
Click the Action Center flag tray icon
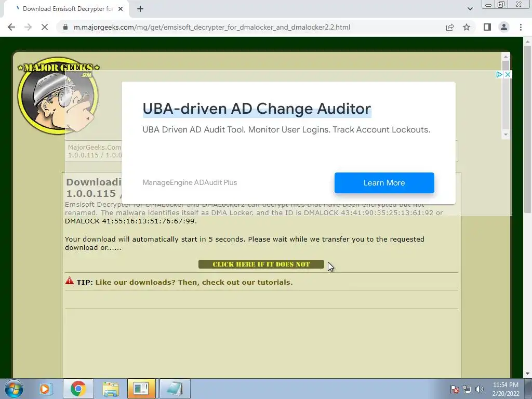[x=455, y=389]
